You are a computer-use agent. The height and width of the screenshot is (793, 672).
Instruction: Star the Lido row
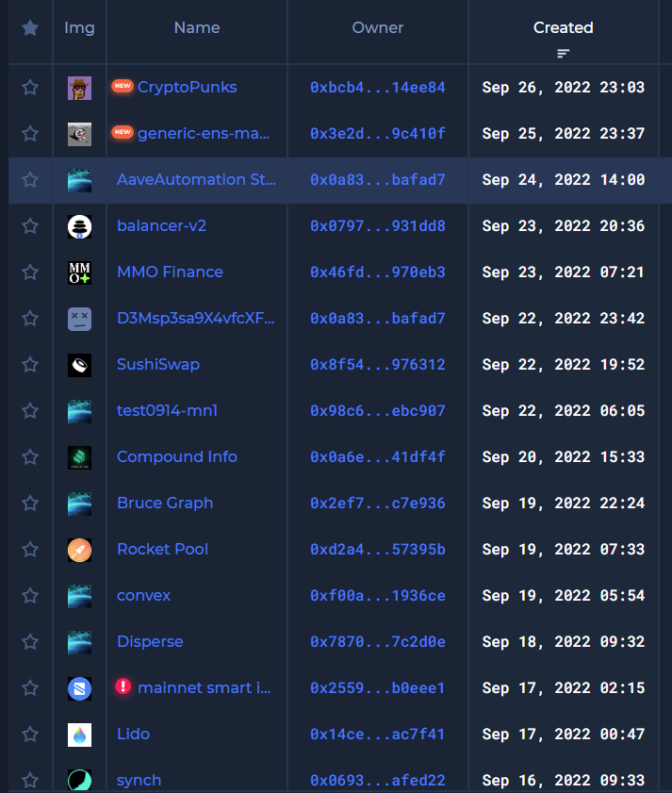pyautogui.click(x=30, y=735)
